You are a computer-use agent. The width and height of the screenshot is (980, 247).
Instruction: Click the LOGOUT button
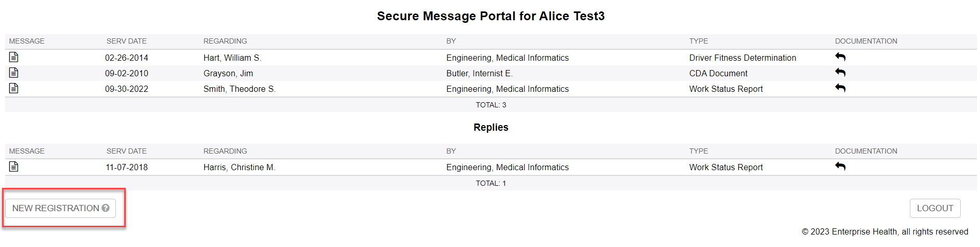(935, 208)
